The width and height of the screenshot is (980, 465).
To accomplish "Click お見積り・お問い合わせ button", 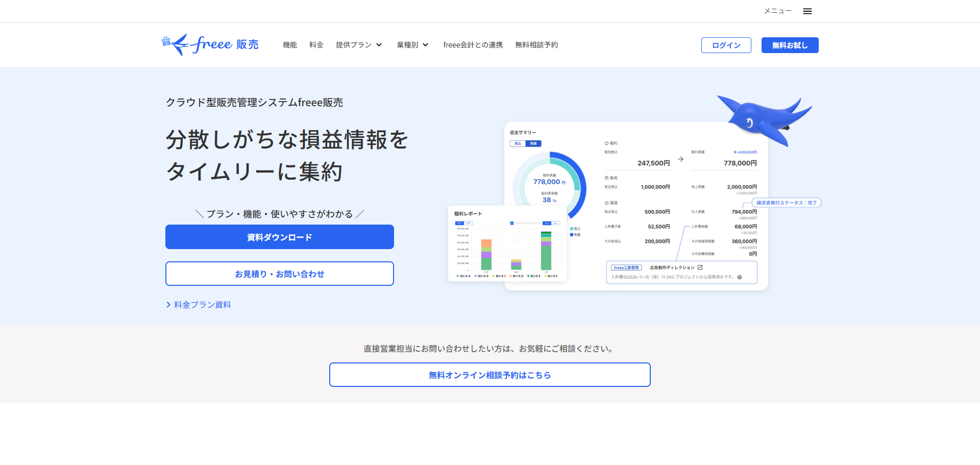I will click(x=280, y=274).
